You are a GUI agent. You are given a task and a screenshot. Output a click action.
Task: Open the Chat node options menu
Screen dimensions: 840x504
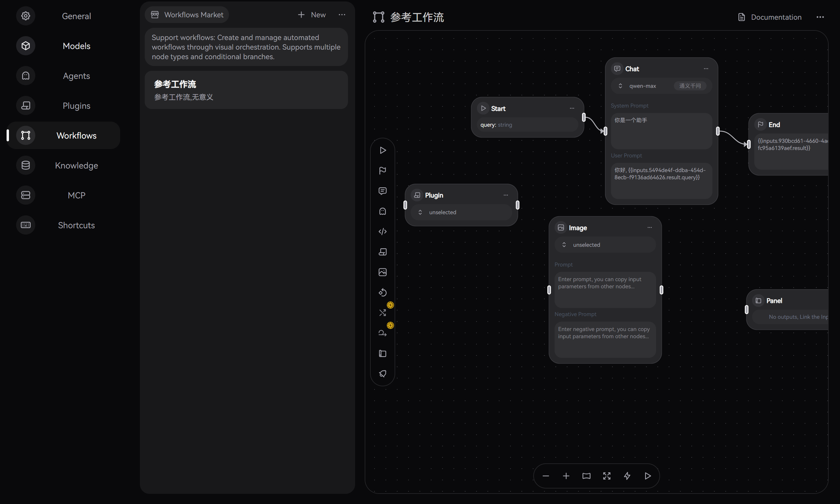tap(706, 69)
